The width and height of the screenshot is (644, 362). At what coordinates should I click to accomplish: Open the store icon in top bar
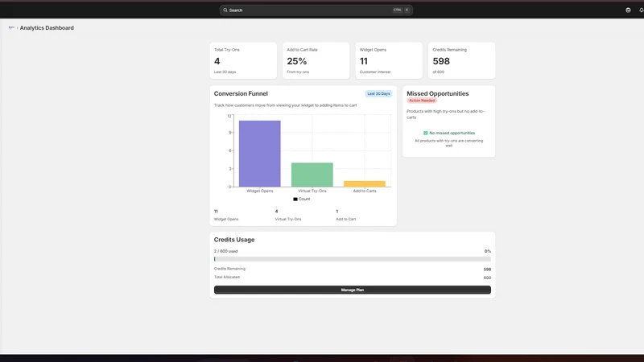click(x=628, y=10)
